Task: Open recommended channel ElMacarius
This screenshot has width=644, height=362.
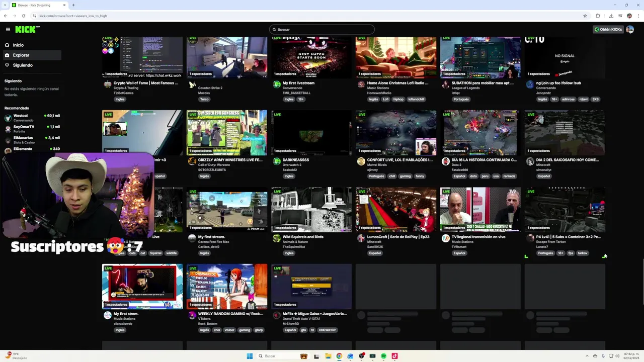Action: point(32,140)
